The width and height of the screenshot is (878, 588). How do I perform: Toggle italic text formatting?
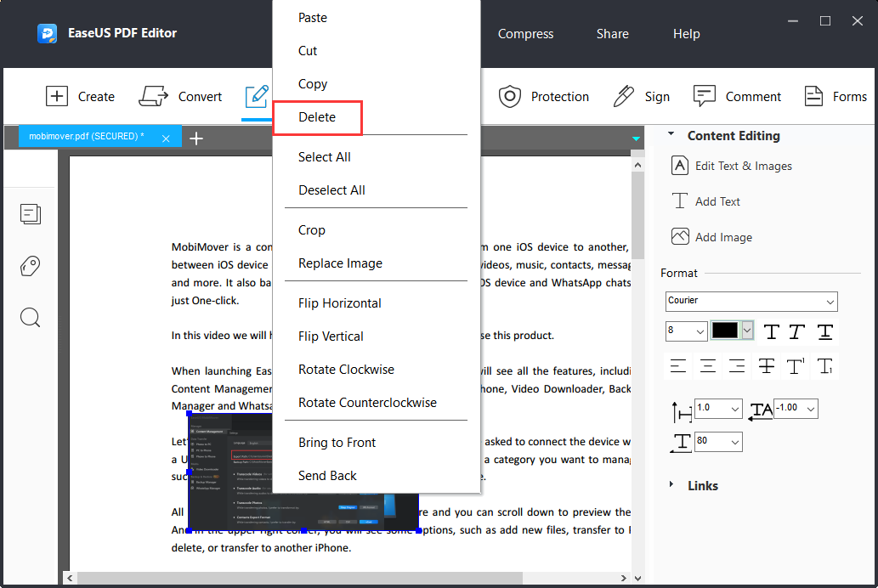click(x=796, y=332)
